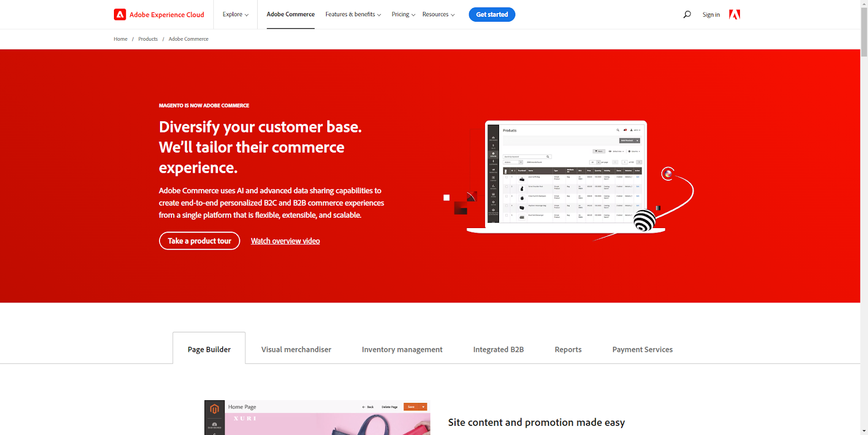
Task: Click the Adobe Commerce breadcrumb
Action: (x=188, y=39)
